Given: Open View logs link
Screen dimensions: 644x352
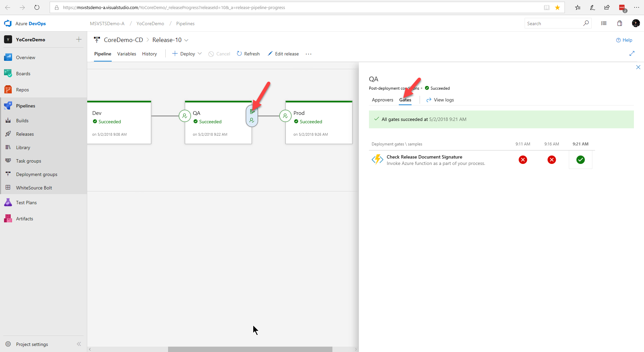Looking at the screenshot, I should (440, 100).
